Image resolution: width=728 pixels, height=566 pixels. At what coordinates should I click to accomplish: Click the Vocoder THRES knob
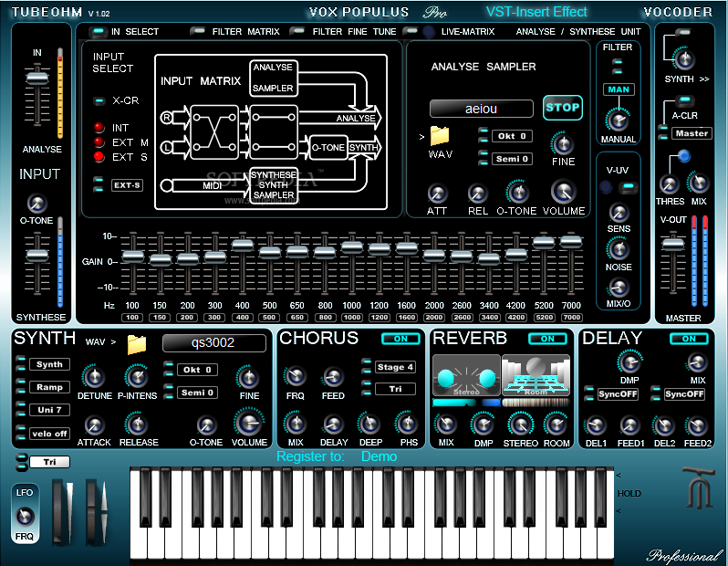[x=669, y=184]
